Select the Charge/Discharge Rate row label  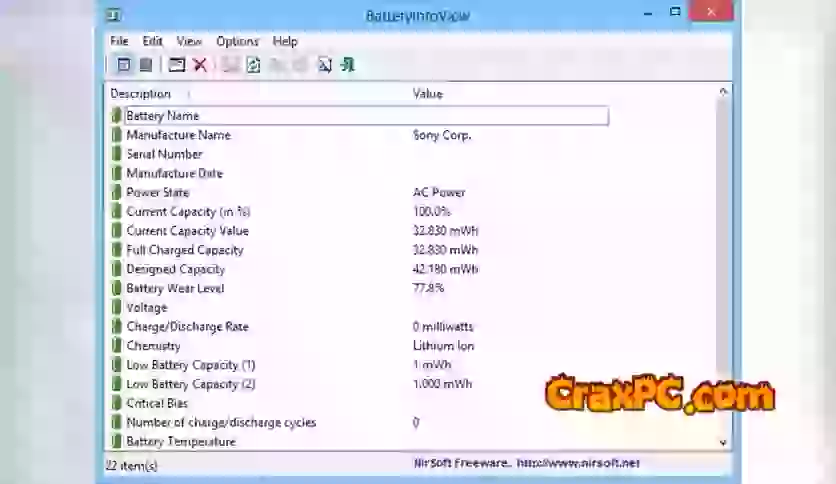188,327
